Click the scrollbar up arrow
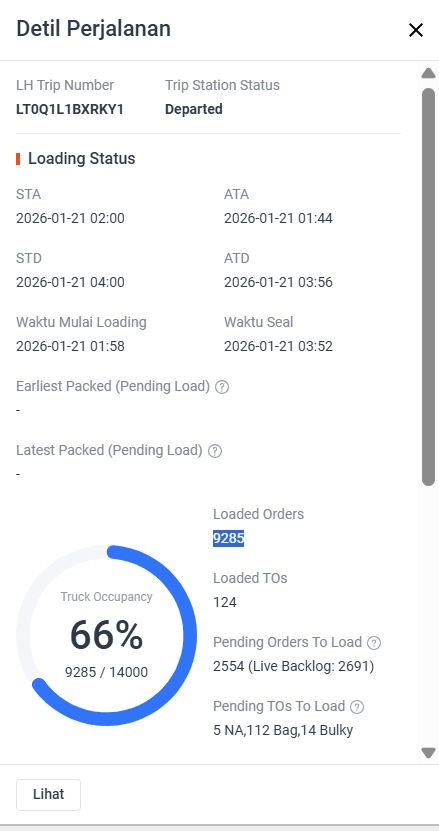 click(428, 74)
